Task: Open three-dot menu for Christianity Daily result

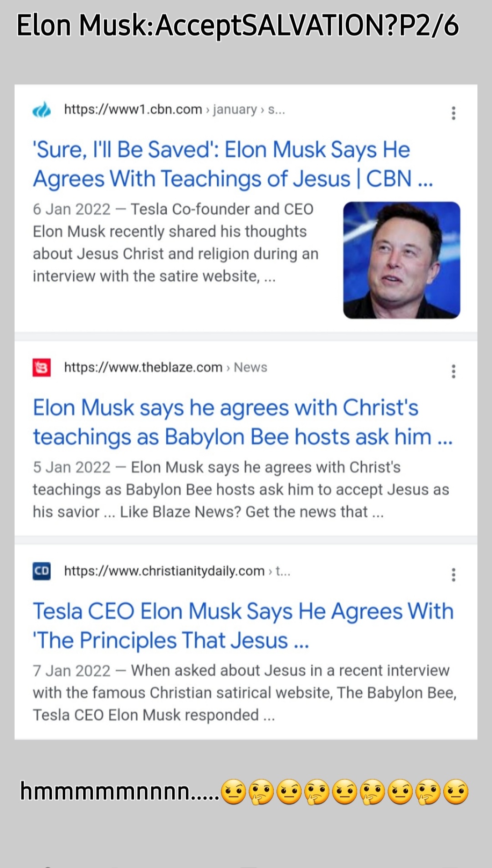Action: (x=453, y=575)
